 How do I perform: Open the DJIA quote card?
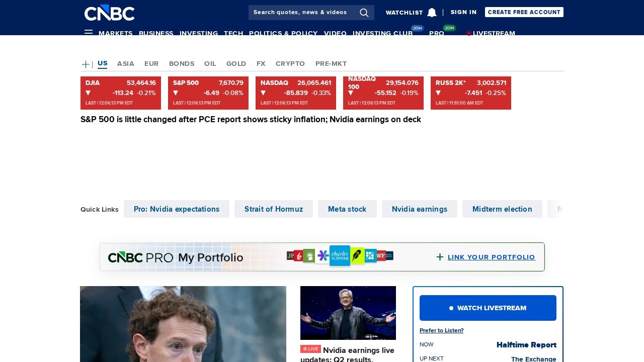coord(121,93)
